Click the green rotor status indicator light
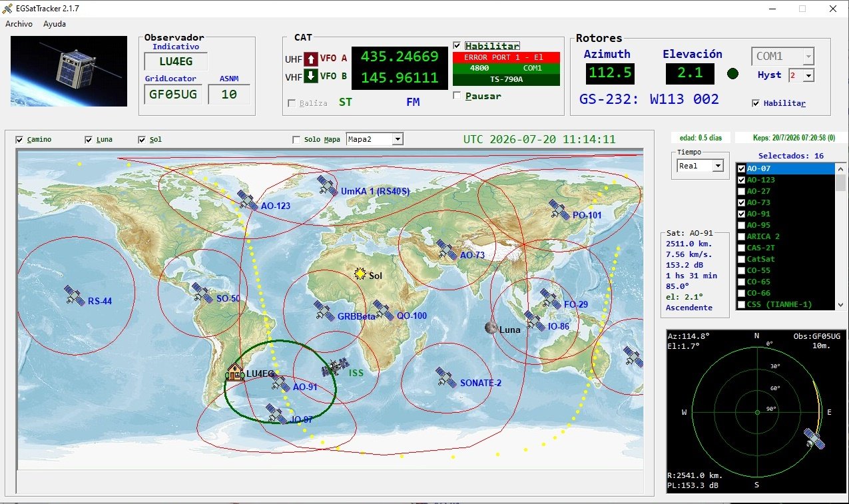Viewport: 849px width, 504px height. click(733, 73)
